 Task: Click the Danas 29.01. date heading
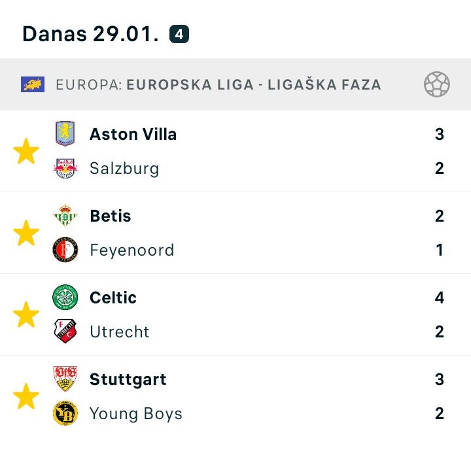click(x=90, y=34)
